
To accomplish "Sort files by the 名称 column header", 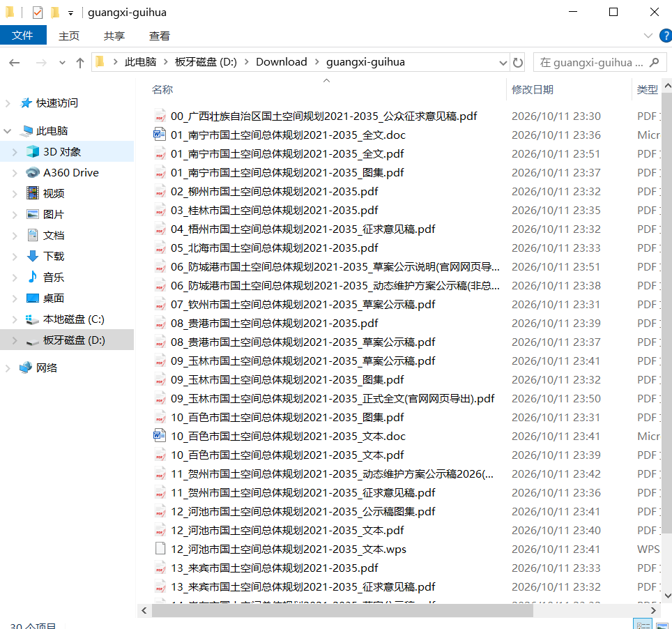I will pos(162,90).
